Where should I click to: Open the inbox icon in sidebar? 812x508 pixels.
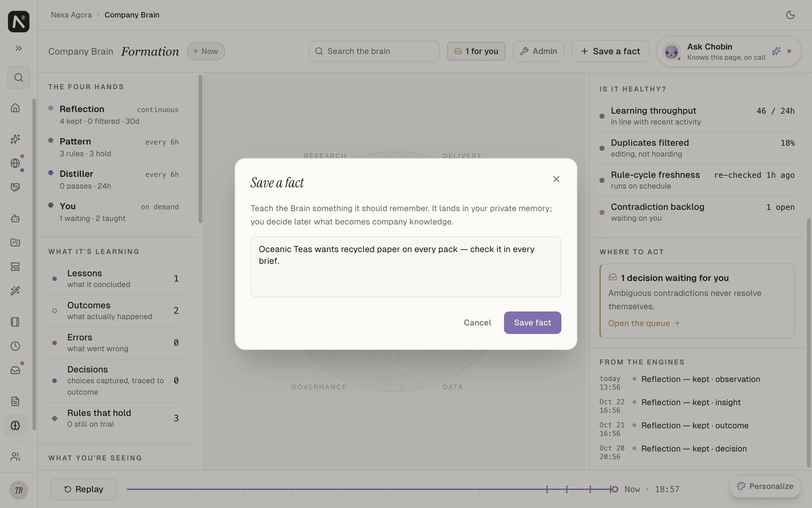15,370
